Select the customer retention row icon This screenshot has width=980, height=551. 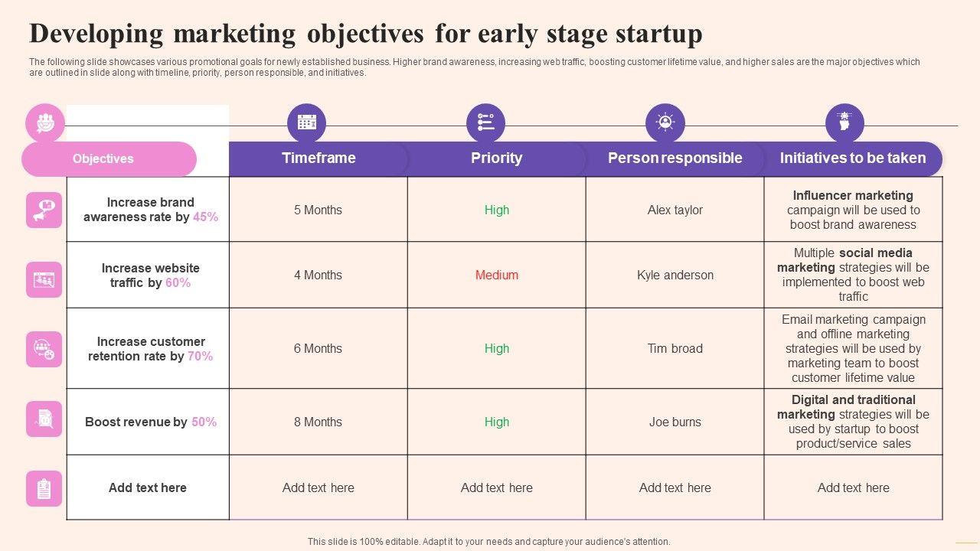(44, 349)
